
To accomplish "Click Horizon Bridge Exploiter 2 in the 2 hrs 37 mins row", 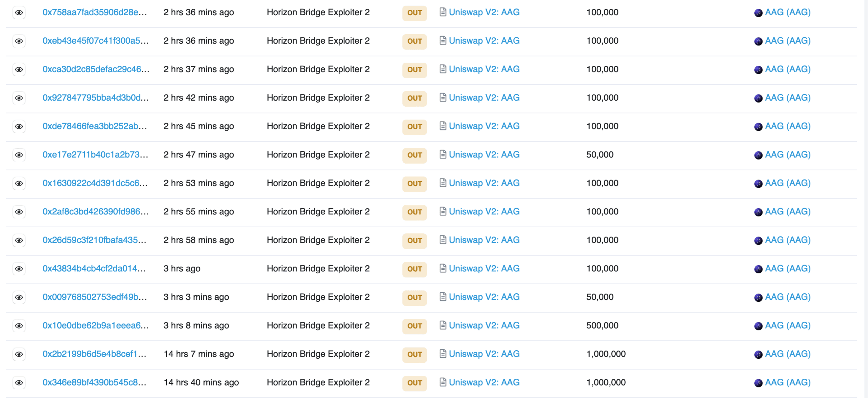I will tap(318, 69).
